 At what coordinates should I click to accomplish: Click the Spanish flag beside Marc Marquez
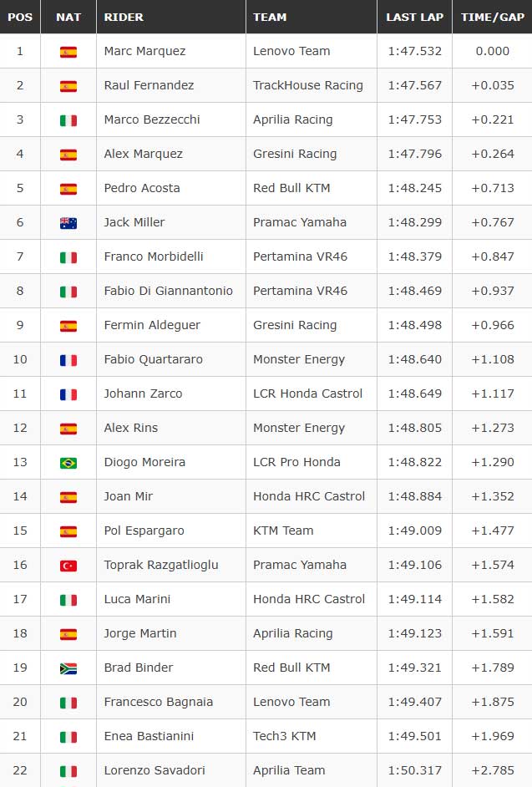[68, 52]
